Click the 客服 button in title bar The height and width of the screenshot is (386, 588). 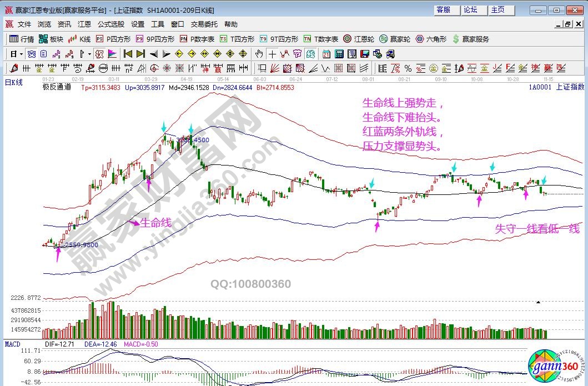444,10
